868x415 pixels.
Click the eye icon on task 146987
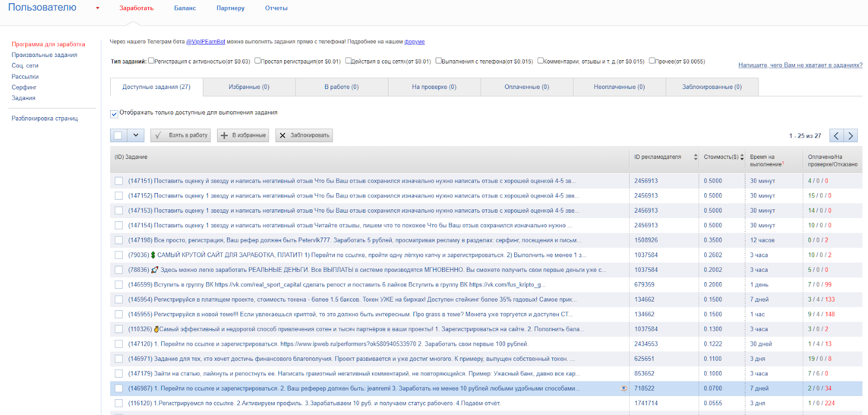pos(623,388)
